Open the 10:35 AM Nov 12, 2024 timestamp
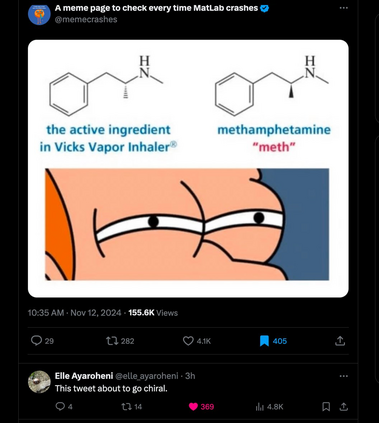Image resolution: width=379 pixels, height=423 pixels. [75, 313]
